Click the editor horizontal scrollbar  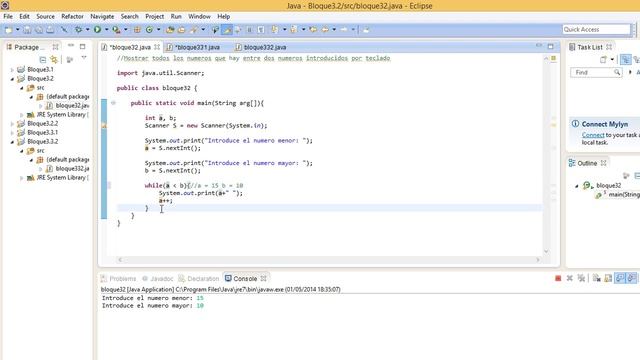(x=329, y=260)
